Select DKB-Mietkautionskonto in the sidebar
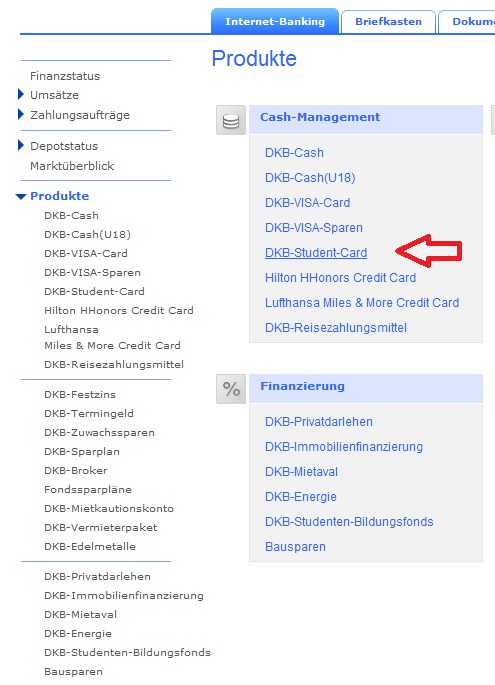The image size is (495, 685). point(109,509)
